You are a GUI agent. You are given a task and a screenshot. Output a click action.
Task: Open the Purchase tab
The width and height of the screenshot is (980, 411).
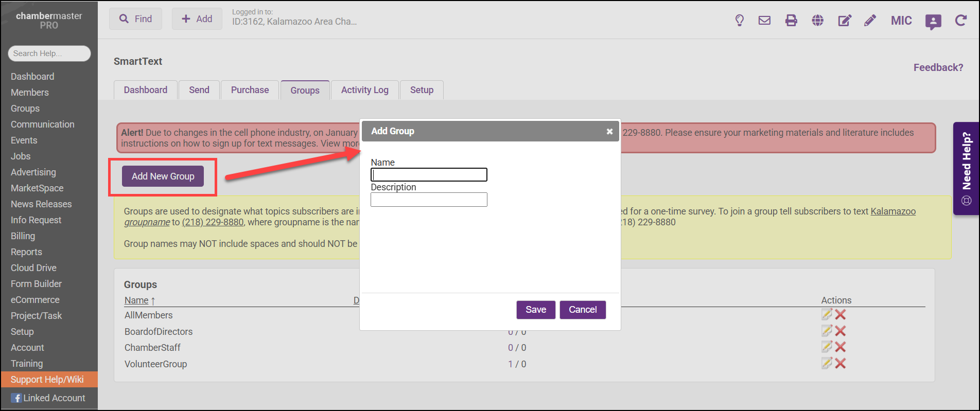click(250, 90)
